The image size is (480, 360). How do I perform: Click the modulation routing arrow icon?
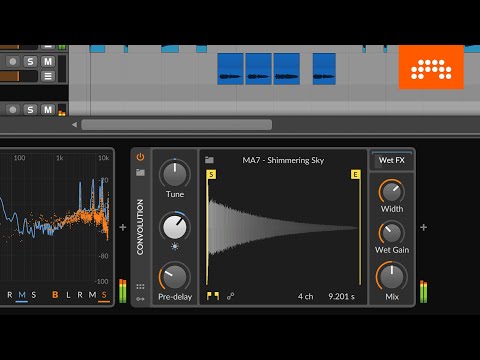coord(140,299)
